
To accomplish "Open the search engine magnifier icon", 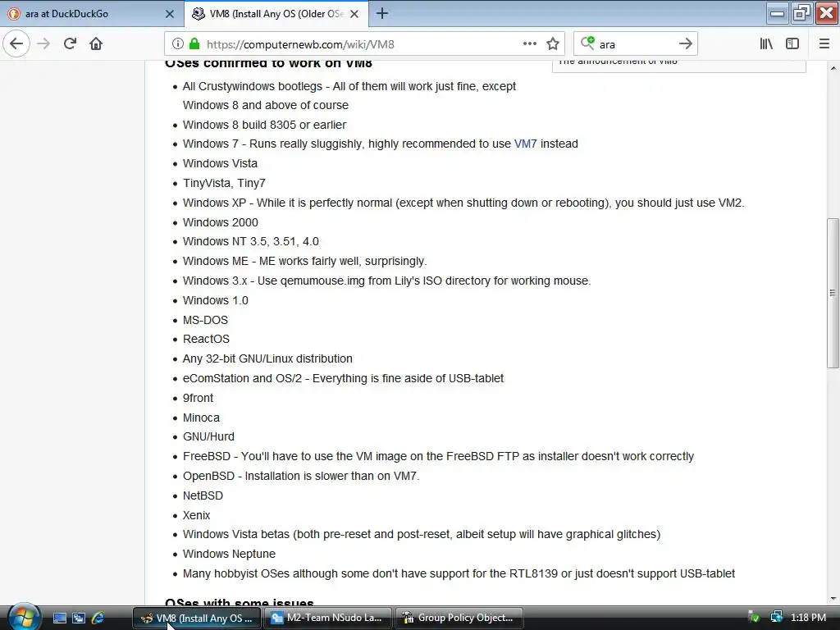I will click(587, 43).
